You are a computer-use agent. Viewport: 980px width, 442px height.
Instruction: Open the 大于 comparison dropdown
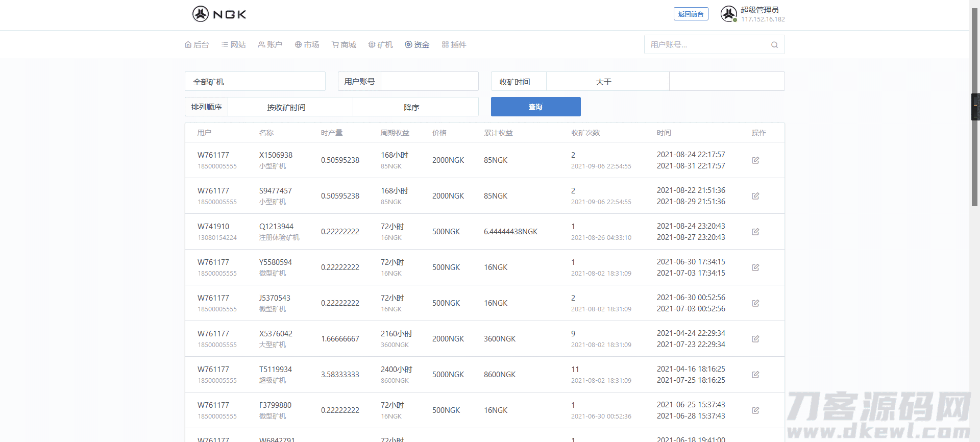pos(607,82)
